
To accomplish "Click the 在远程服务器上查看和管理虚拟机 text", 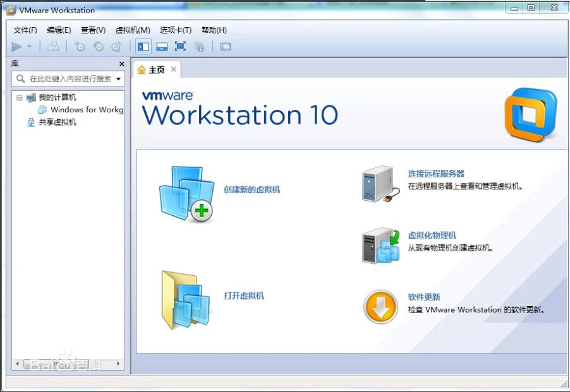I will (465, 186).
